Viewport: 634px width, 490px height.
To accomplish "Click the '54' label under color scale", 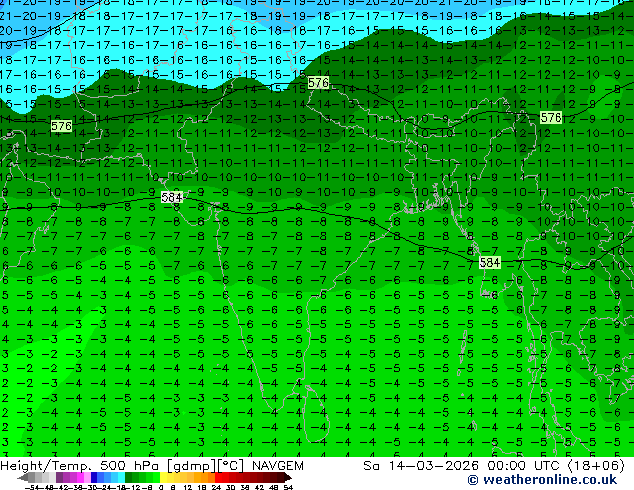I will click(288, 487).
